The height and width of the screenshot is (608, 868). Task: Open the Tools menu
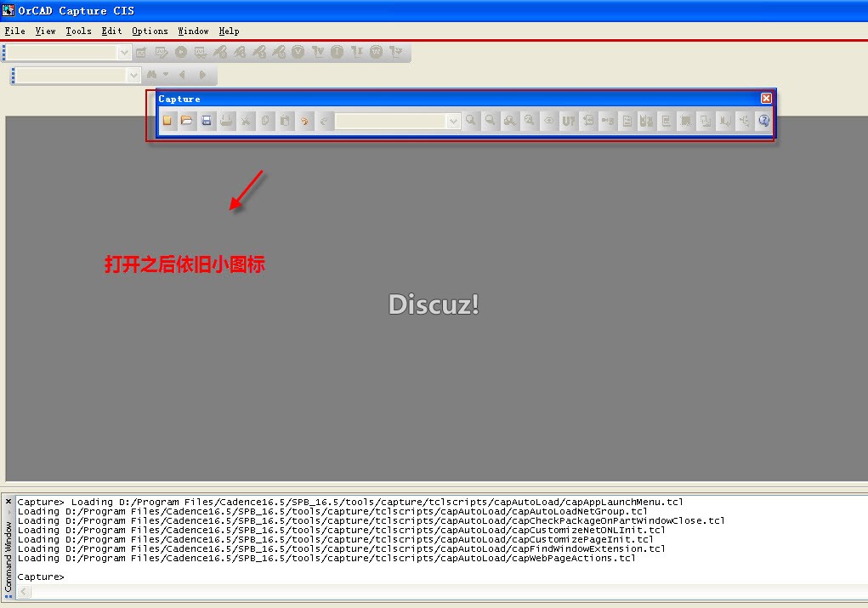[x=78, y=31]
